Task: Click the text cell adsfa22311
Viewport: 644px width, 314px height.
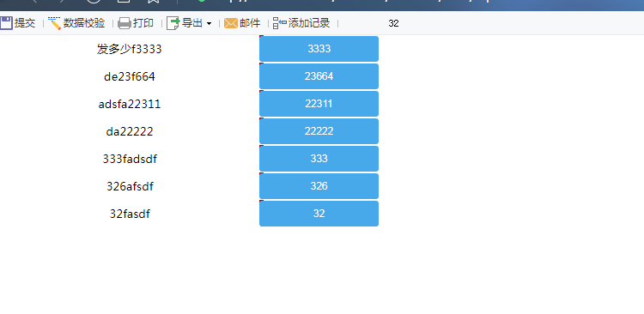Action: point(130,105)
